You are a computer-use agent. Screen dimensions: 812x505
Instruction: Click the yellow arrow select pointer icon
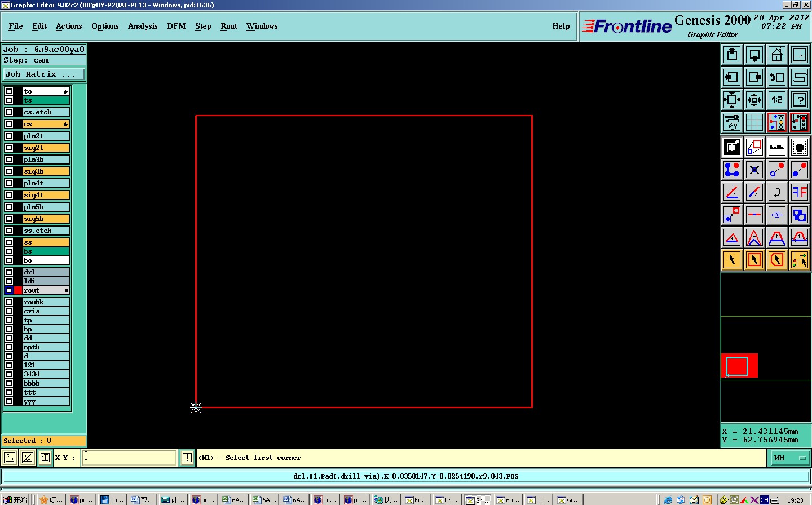(732, 260)
